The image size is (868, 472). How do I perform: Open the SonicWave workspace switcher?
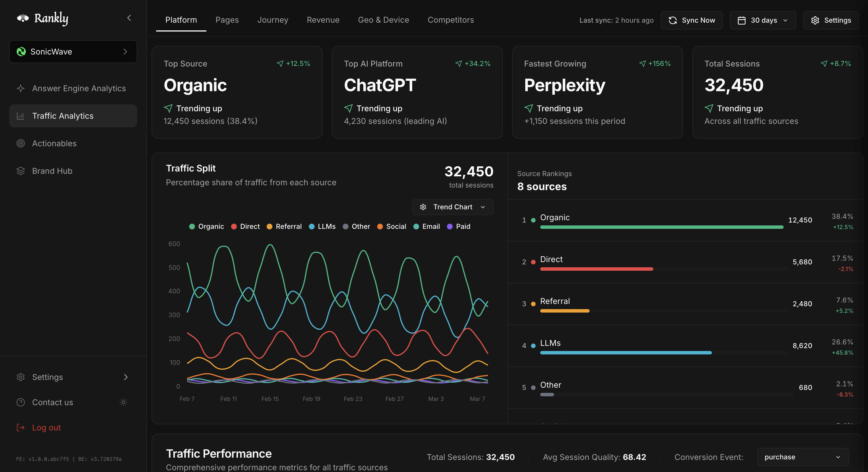(x=73, y=52)
